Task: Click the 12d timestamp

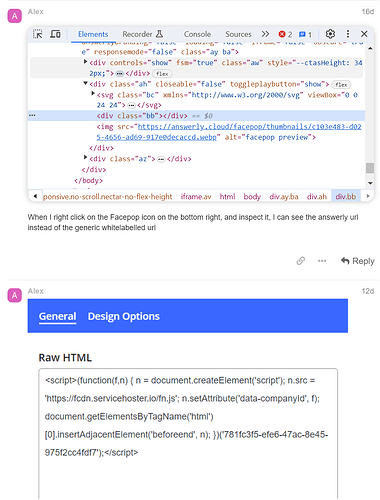Action: (368, 291)
